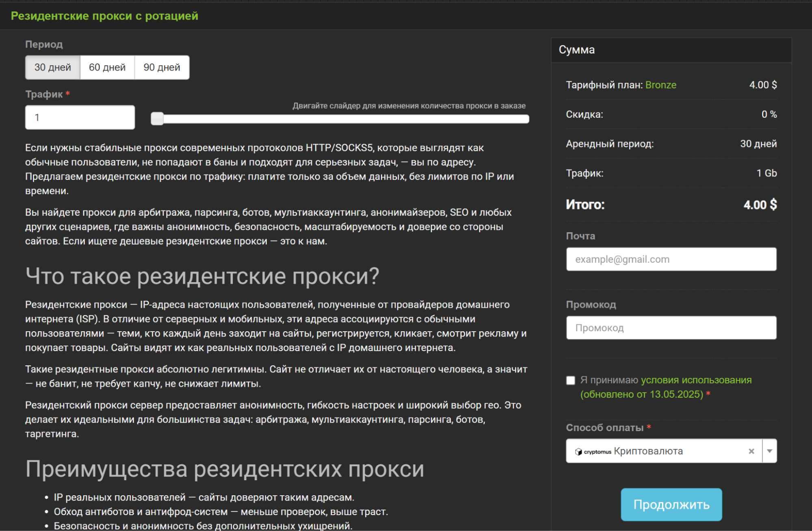Click the page title "Резидентские прокси с ротацией"
812x531 pixels.
click(104, 16)
